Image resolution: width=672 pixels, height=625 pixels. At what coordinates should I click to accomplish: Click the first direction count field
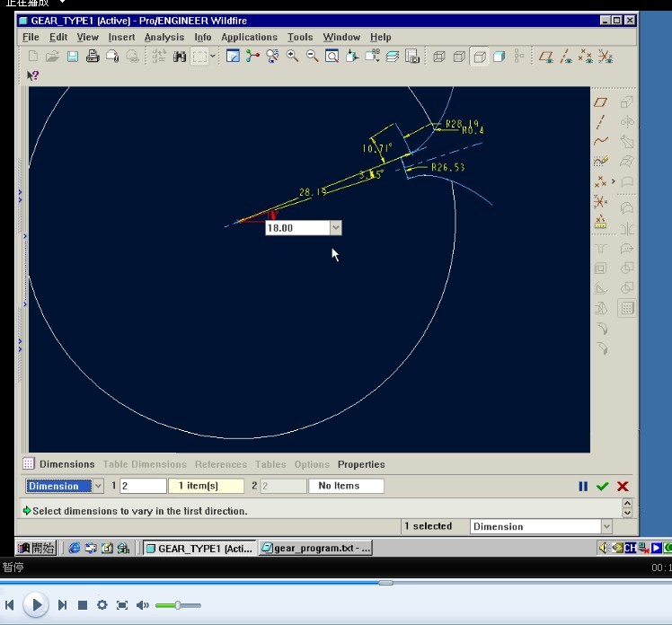click(143, 486)
